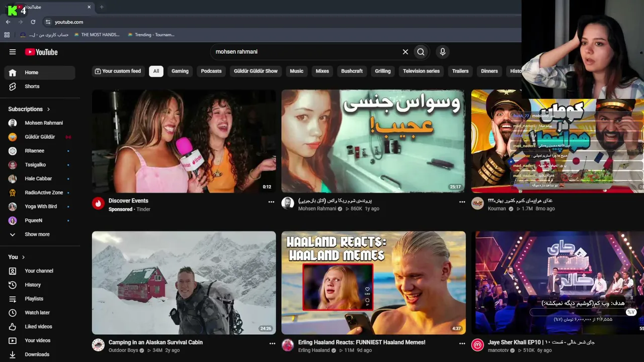
Task: Select the Gaming filter chip
Action: [180, 71]
